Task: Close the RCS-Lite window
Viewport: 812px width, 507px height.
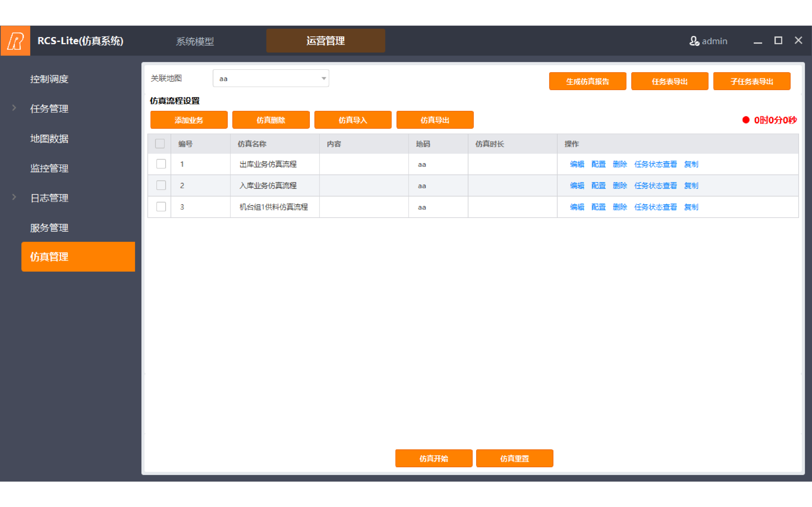Action: click(798, 41)
